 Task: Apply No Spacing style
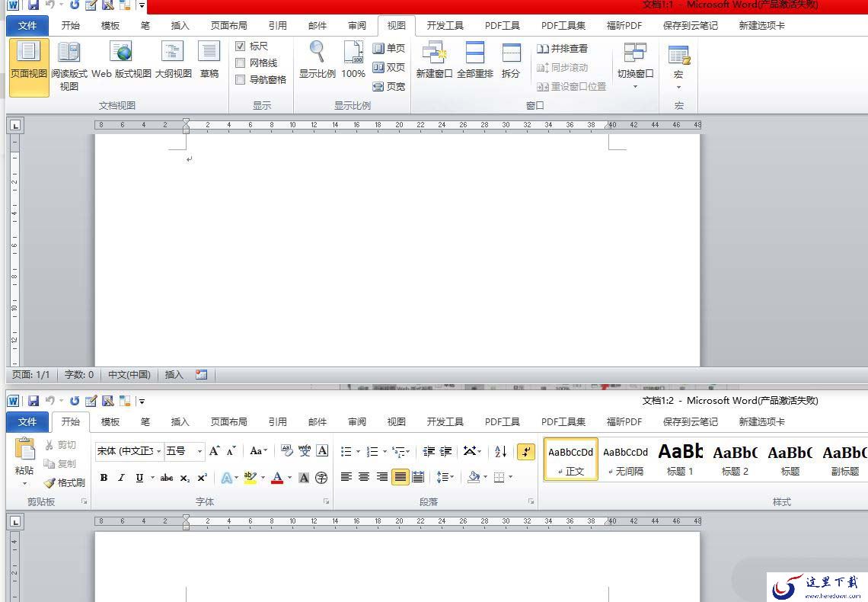coord(626,459)
